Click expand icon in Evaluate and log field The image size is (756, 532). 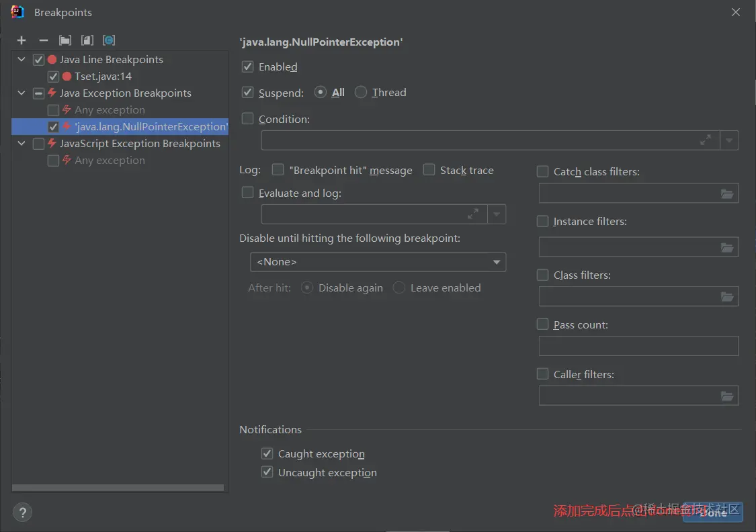pyautogui.click(x=473, y=214)
